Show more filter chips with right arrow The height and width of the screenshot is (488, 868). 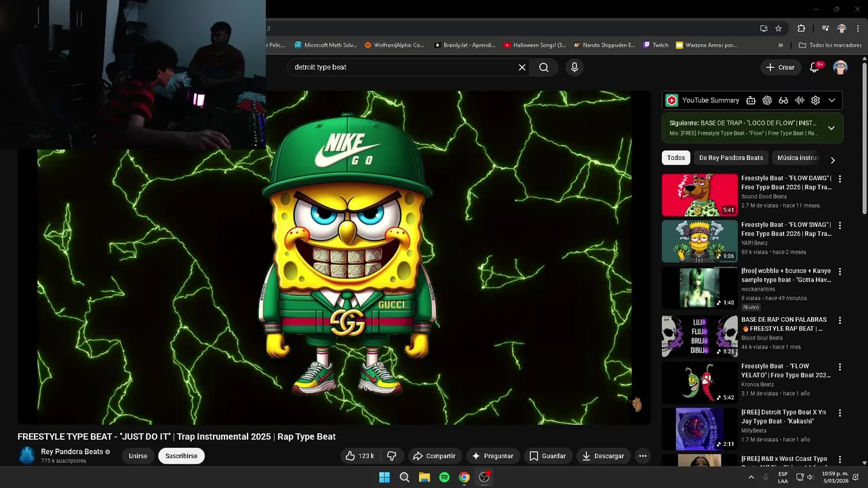(833, 160)
